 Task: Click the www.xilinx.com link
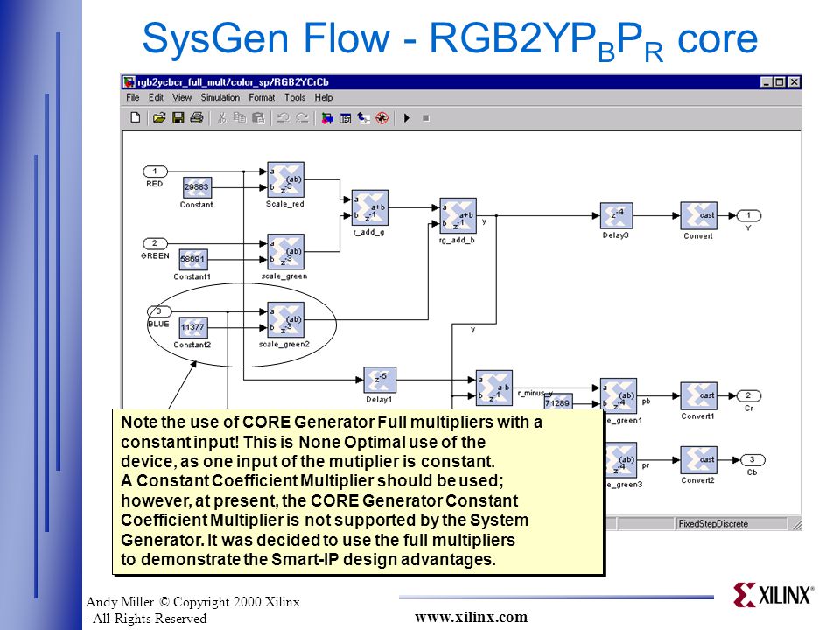click(x=472, y=617)
